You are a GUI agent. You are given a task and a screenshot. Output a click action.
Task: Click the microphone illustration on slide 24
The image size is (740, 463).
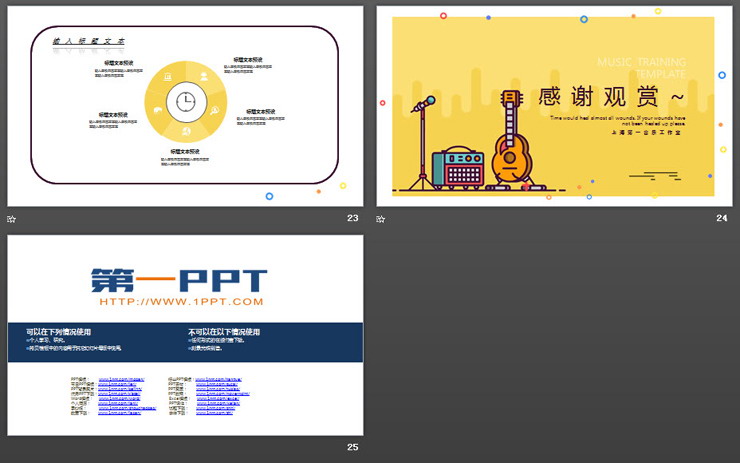pyautogui.click(x=423, y=140)
